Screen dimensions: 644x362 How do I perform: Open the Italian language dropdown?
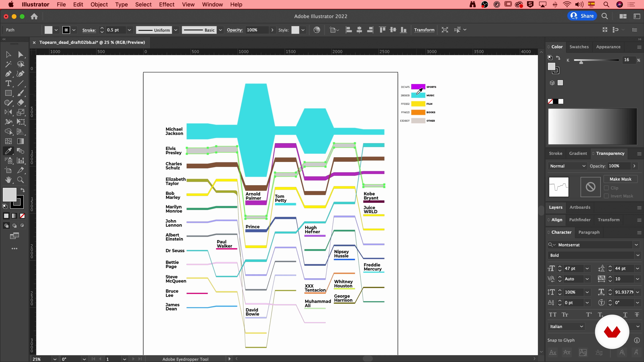567,326
